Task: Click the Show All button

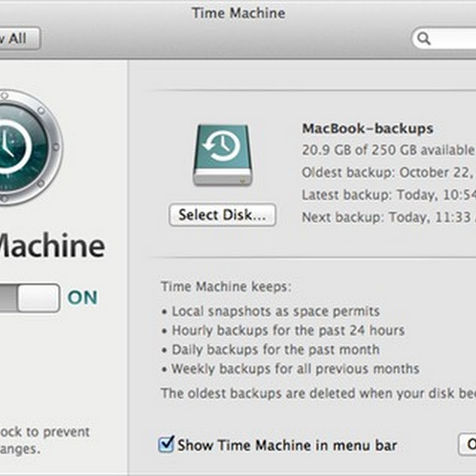Action: click(19, 39)
